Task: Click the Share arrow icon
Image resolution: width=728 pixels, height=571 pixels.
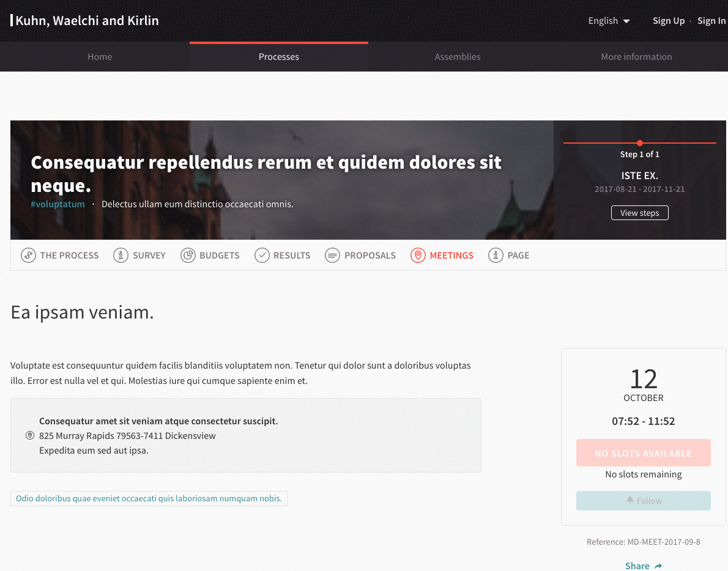Action: pos(659,566)
